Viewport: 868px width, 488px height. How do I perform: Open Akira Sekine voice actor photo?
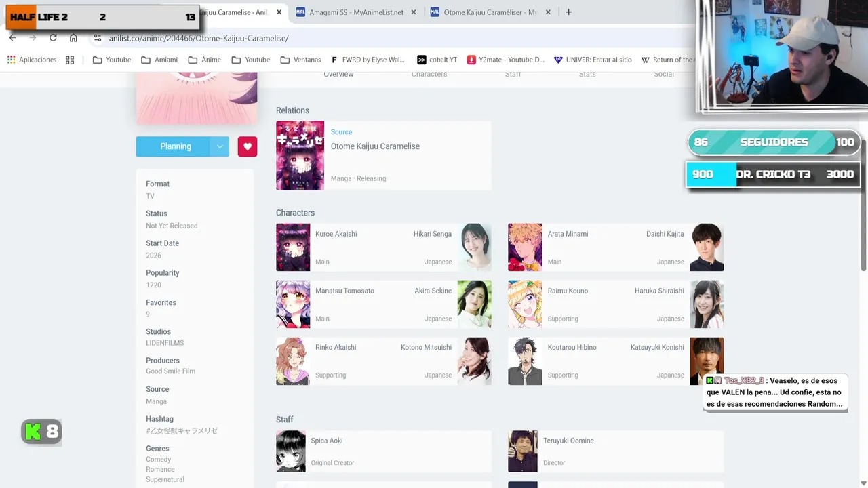[x=475, y=304]
